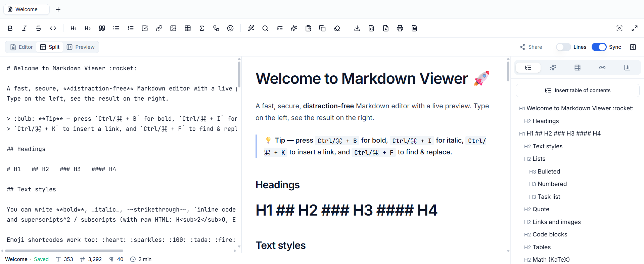The height and width of the screenshot is (264, 644).
Task: Insert a numbered list
Action: (131, 28)
